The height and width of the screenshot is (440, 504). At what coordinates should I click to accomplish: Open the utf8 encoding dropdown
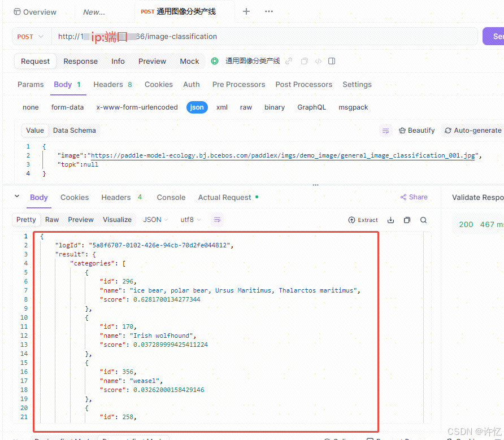click(x=190, y=220)
